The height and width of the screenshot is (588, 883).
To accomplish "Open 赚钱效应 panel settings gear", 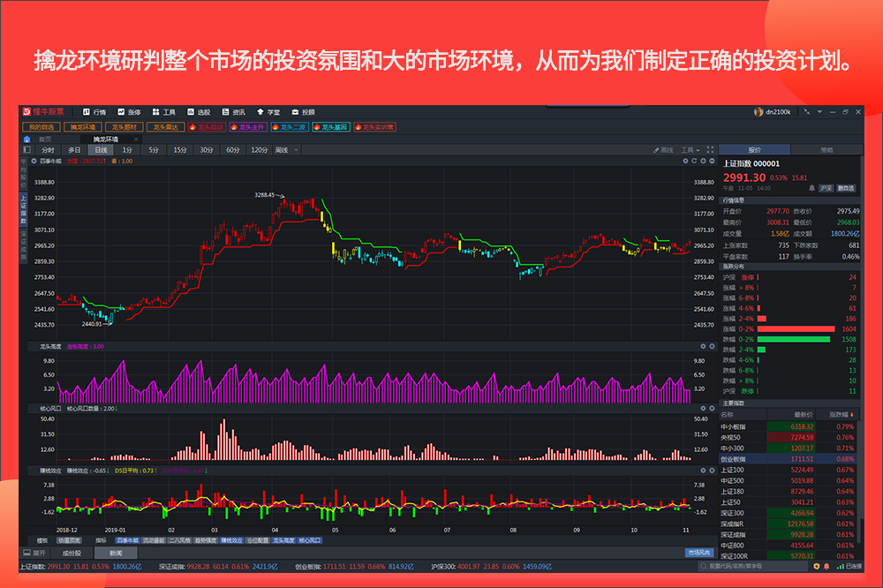I will (x=703, y=471).
